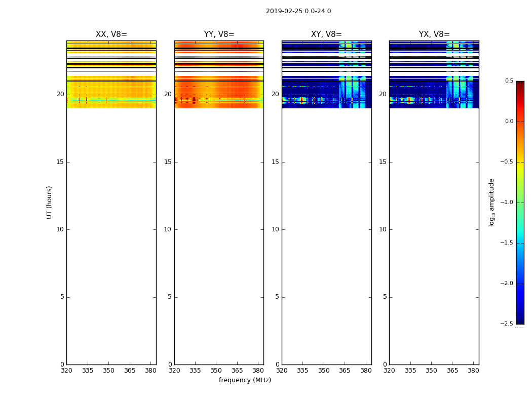
Task: Click the YX, V8= subplot title
Action: 434,34
